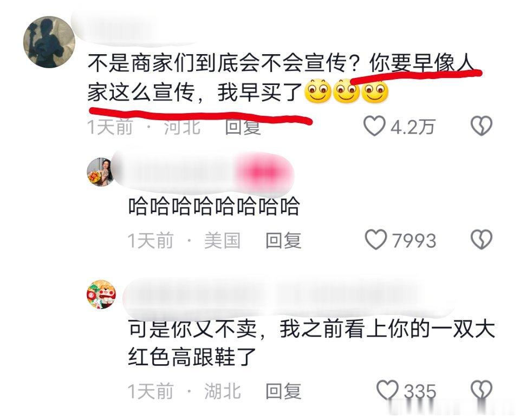
Task: Open avatar of user holding flower bouquet
Action: click(101, 172)
